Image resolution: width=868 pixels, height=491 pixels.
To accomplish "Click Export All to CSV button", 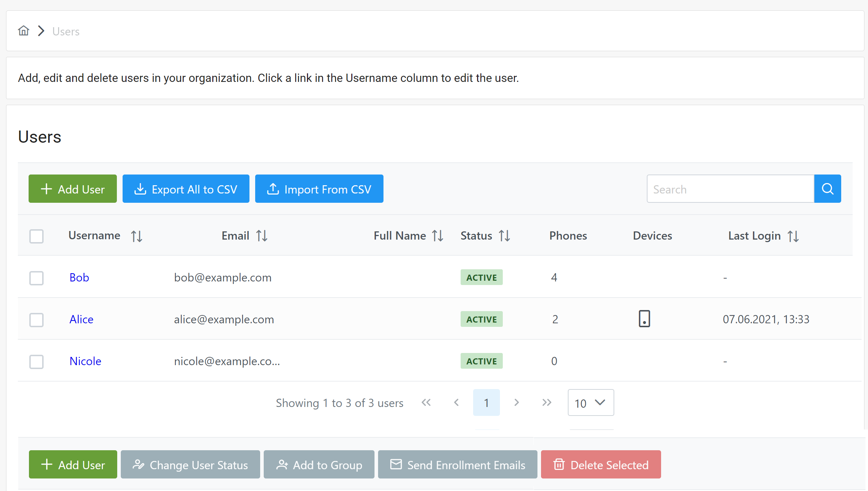I will point(186,189).
